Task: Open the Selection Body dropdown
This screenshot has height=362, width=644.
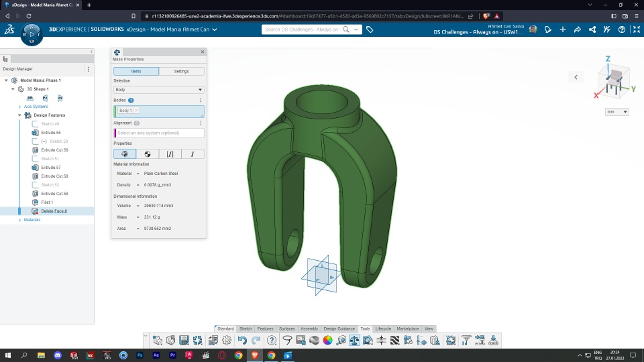Action: [158, 89]
